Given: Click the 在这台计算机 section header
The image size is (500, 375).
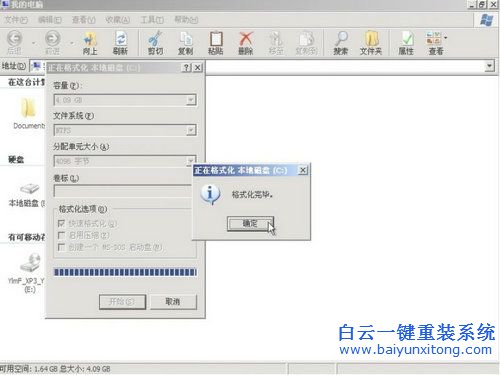Looking at the screenshot, I should (x=26, y=82).
